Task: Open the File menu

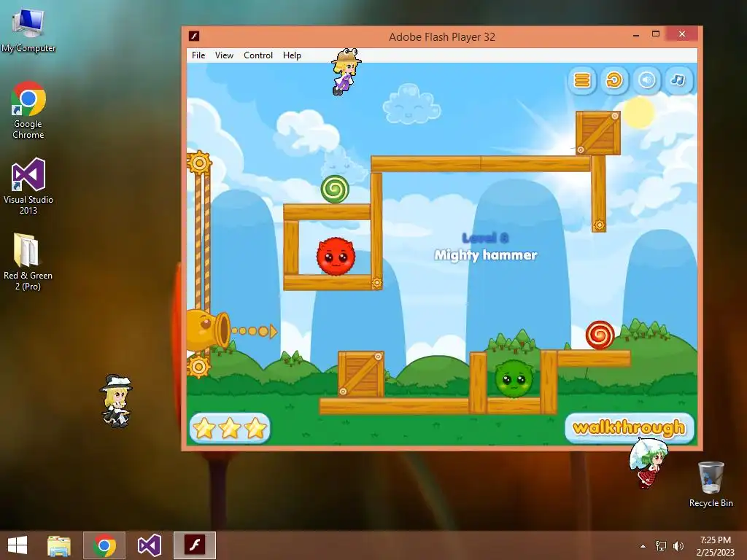Action: tap(198, 55)
